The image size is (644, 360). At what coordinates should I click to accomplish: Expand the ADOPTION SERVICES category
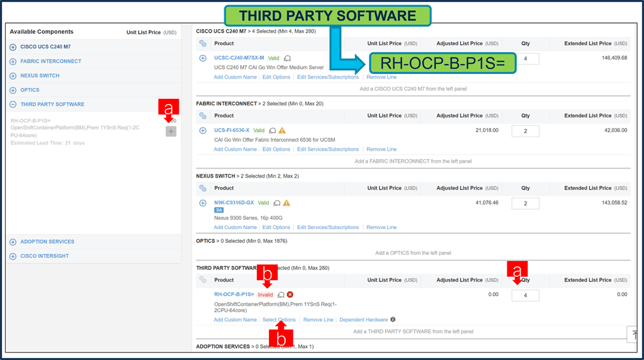click(x=13, y=242)
